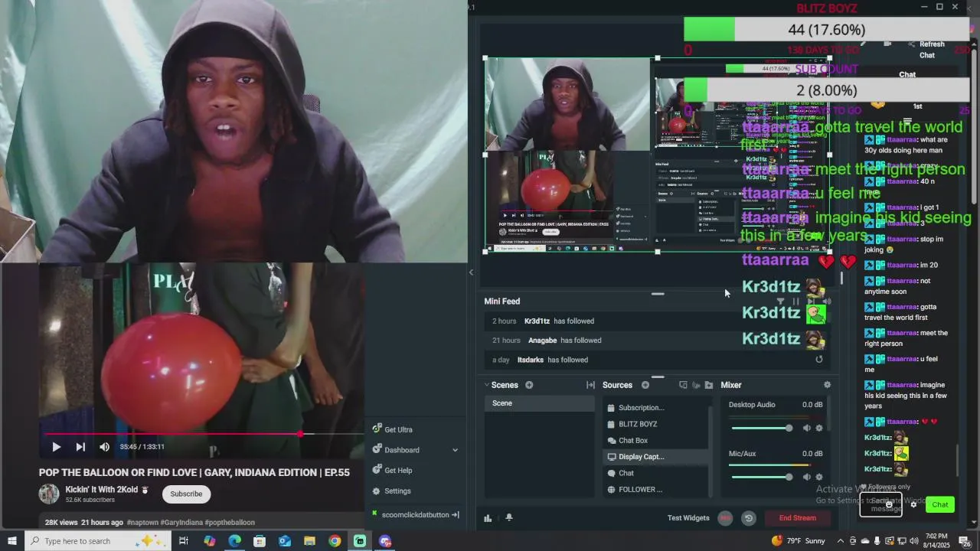Open File Explorer from the taskbar

309,541
